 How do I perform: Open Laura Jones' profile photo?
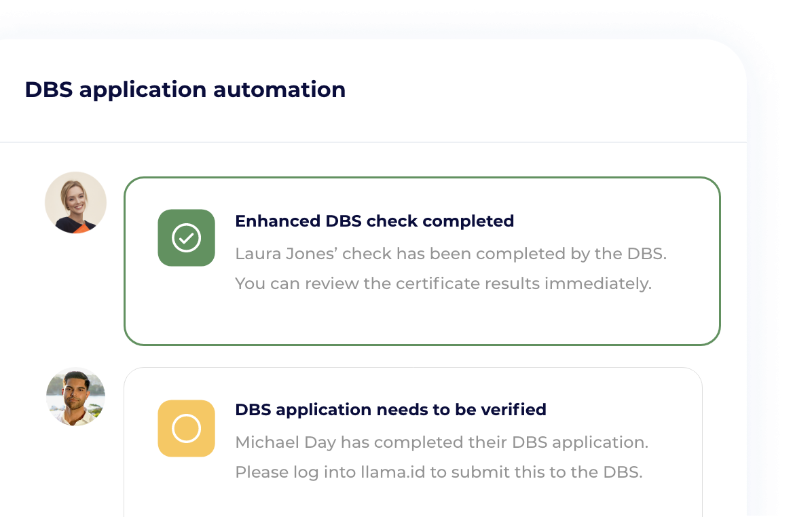(75, 203)
